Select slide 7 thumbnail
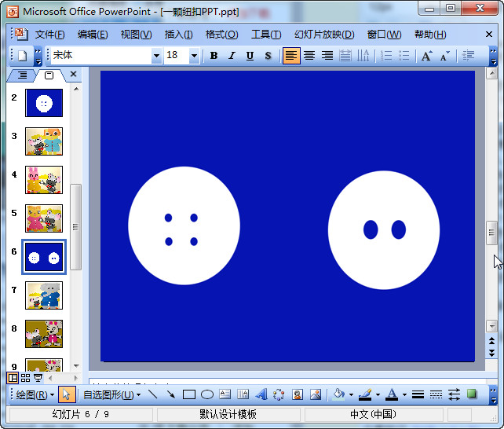Image resolution: width=504 pixels, height=429 pixels. pos(44,295)
